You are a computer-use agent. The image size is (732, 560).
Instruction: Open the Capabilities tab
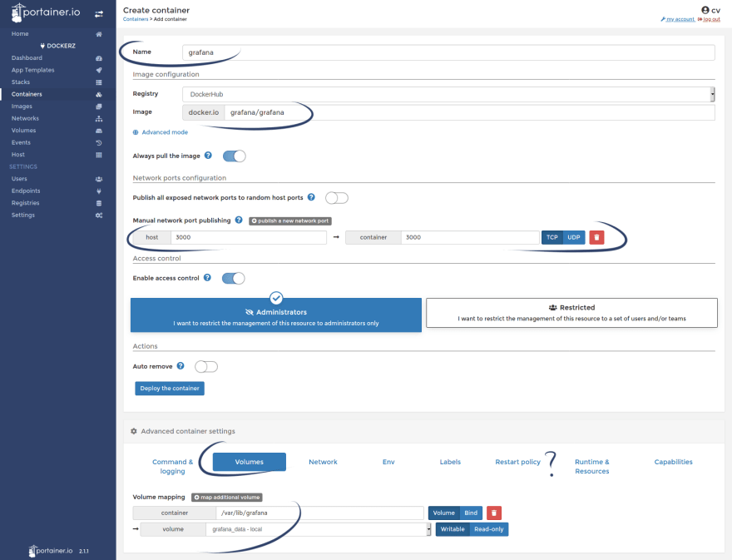[x=673, y=462]
